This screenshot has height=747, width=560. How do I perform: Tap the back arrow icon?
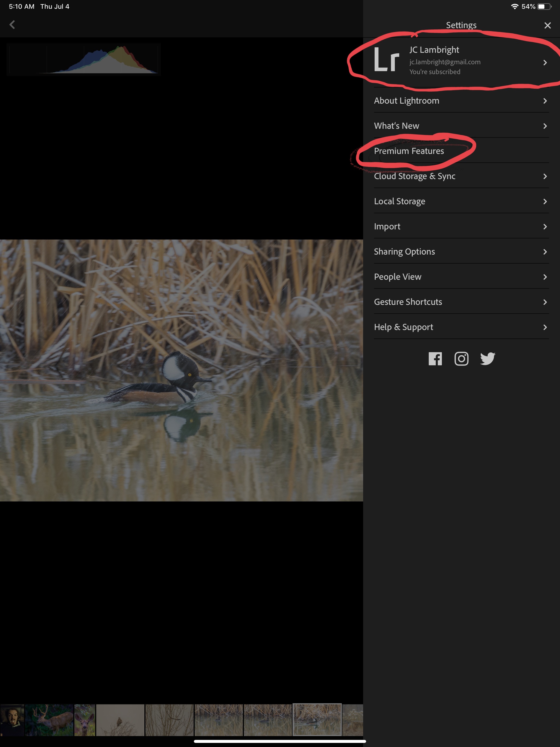(x=12, y=25)
